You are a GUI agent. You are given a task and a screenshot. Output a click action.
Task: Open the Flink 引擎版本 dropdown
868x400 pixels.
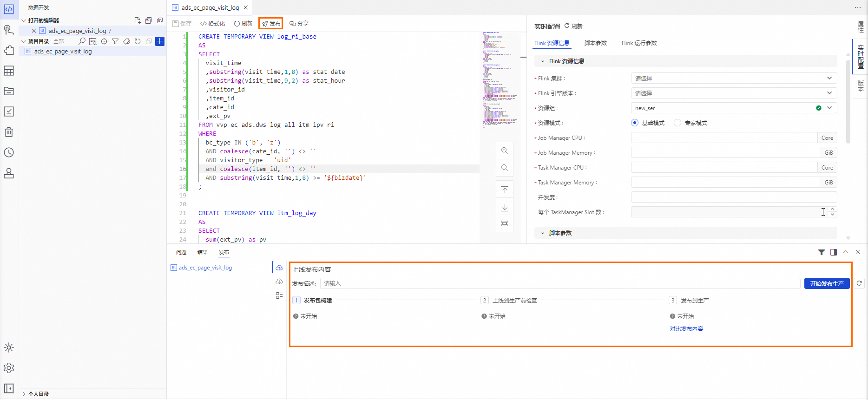734,93
